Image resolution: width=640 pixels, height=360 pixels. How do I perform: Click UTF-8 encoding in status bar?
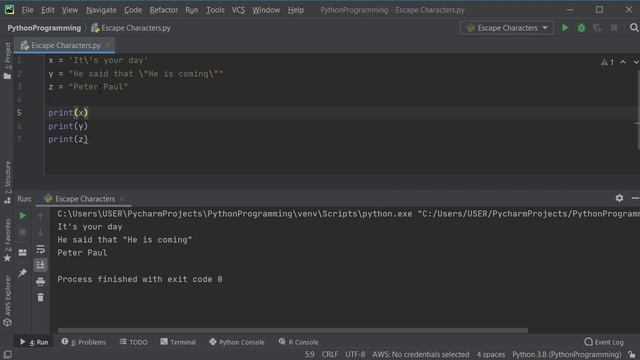pyautogui.click(x=355, y=354)
